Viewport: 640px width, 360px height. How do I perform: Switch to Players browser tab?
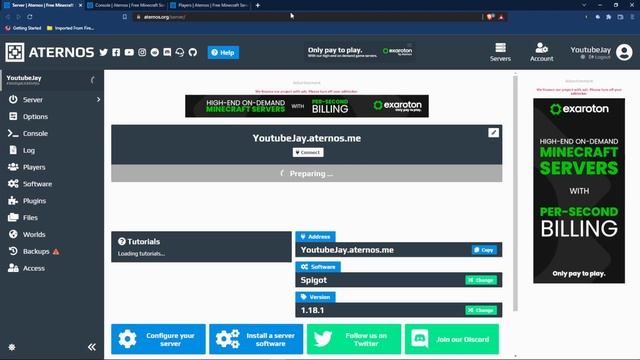click(x=209, y=5)
